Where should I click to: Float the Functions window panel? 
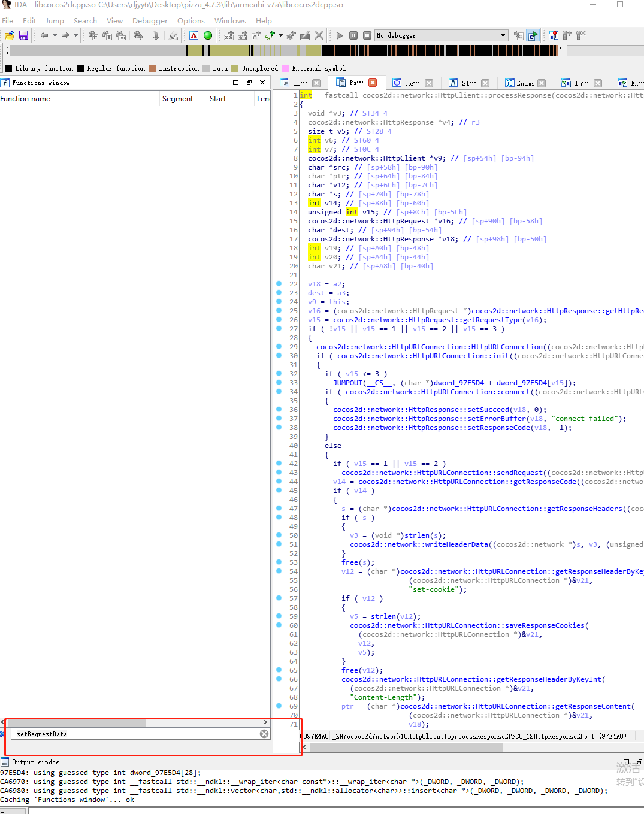pyautogui.click(x=249, y=83)
